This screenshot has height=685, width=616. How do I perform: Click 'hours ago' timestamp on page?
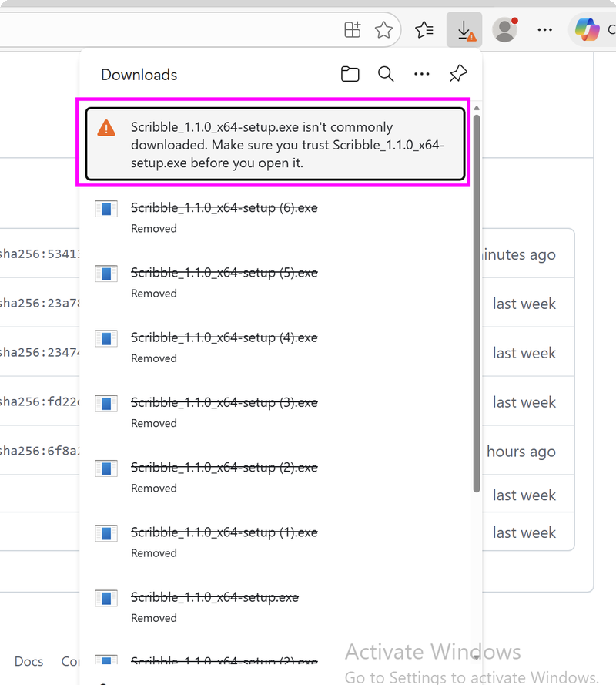tap(521, 452)
